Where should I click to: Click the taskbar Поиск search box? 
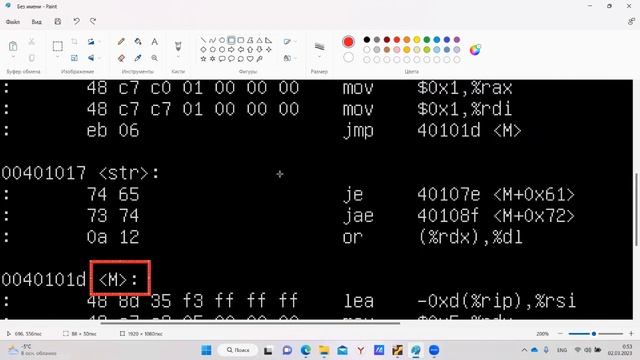(238, 350)
